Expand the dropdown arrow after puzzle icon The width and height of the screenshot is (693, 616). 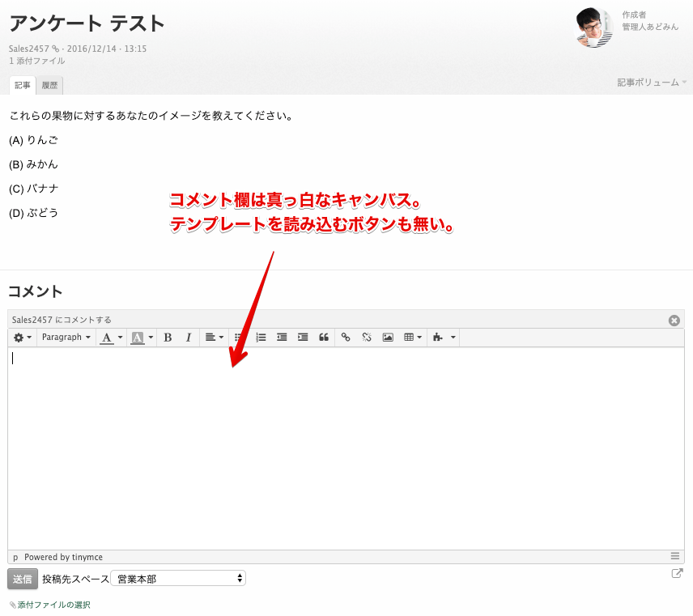(x=453, y=338)
